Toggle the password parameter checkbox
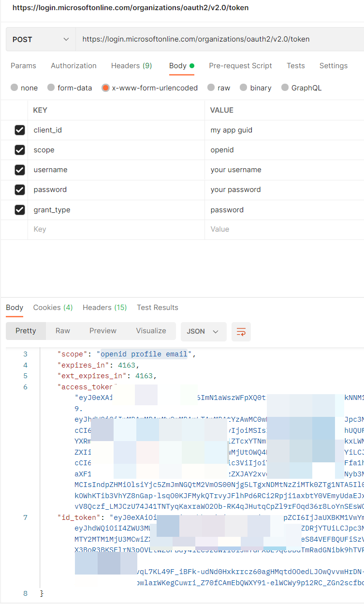This screenshot has width=364, height=605. coord(20,190)
